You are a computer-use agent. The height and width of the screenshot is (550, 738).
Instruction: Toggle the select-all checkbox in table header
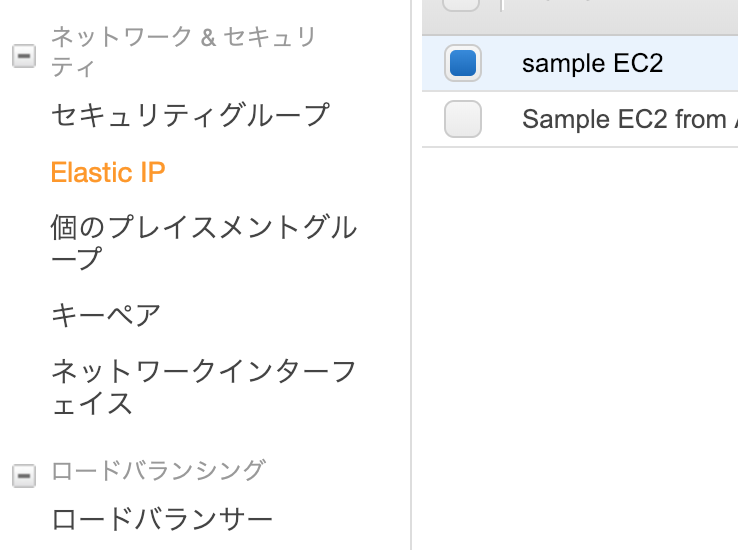tap(461, 4)
